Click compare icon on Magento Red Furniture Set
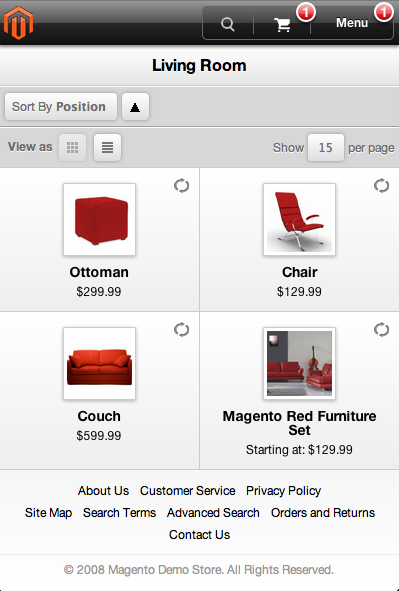Viewport: 399px width, 591px height. (381, 329)
